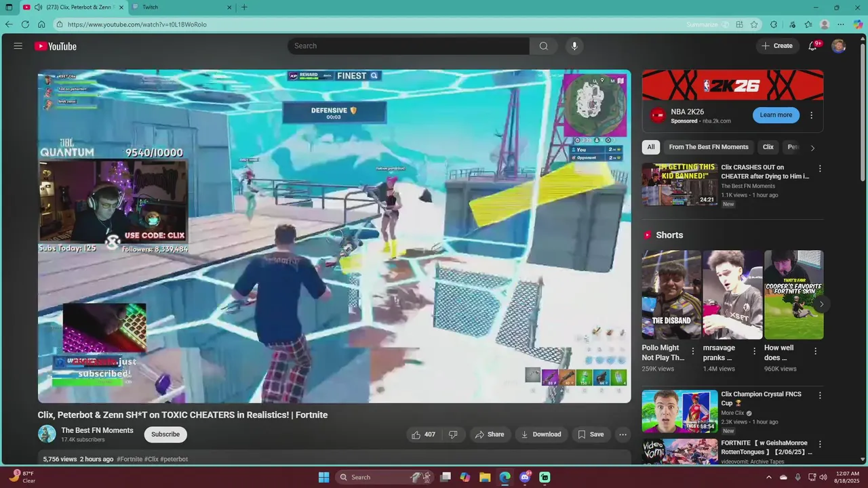Mute the YouTube tab via speaker icon
Image resolution: width=868 pixels, height=488 pixels.
[x=38, y=7]
